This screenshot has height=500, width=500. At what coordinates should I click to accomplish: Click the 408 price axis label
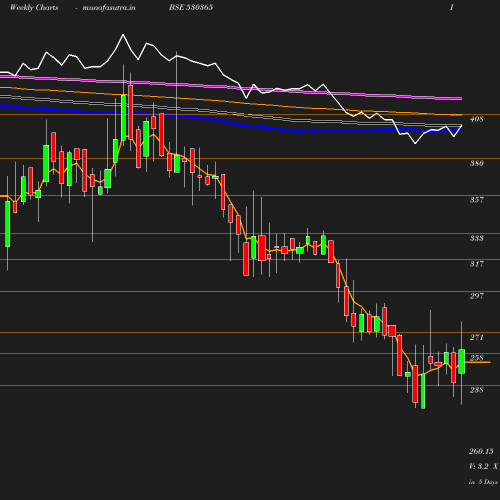coord(476,119)
